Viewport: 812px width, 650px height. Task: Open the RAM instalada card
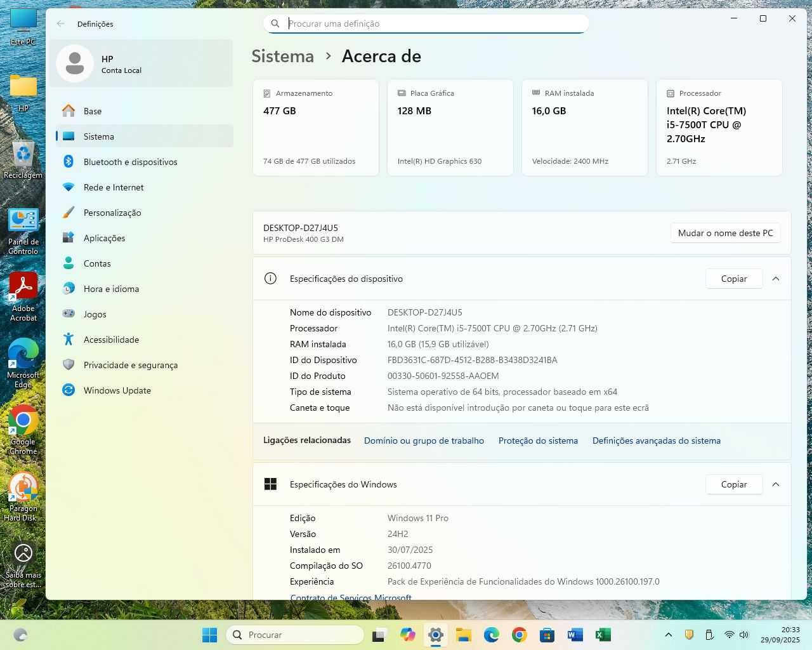click(585, 128)
